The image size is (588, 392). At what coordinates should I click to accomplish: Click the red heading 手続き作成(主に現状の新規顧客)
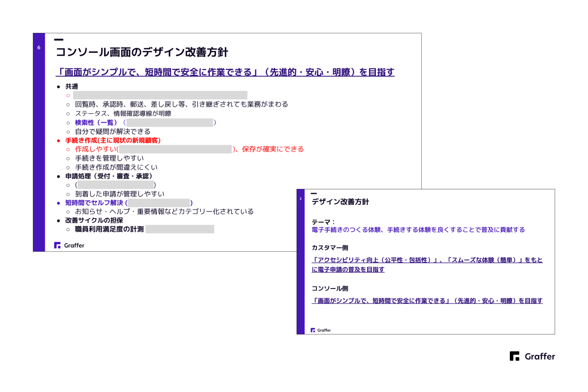tap(113, 140)
